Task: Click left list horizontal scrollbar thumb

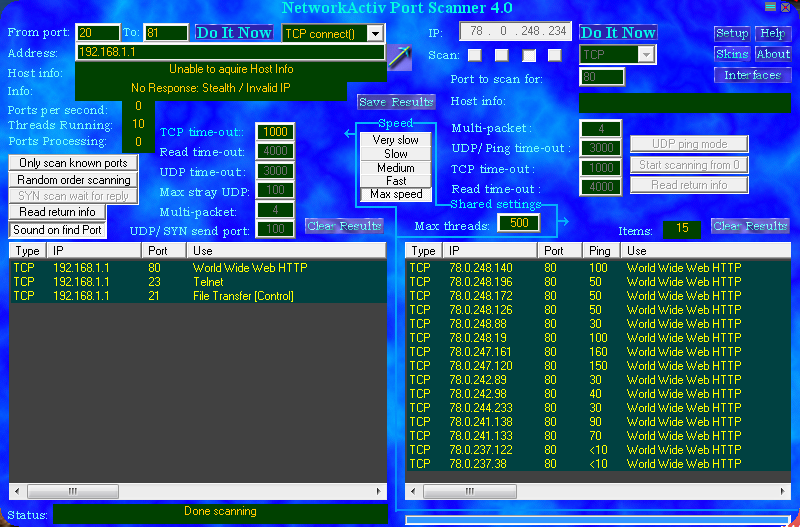Action: (73, 491)
